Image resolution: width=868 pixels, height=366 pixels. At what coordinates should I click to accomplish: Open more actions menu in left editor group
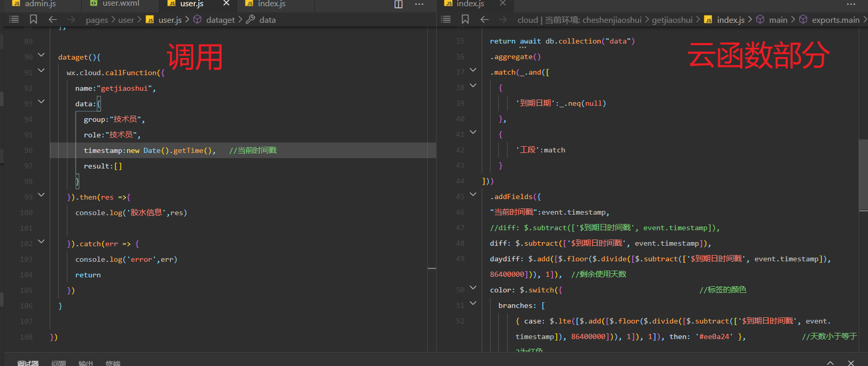(419, 4)
